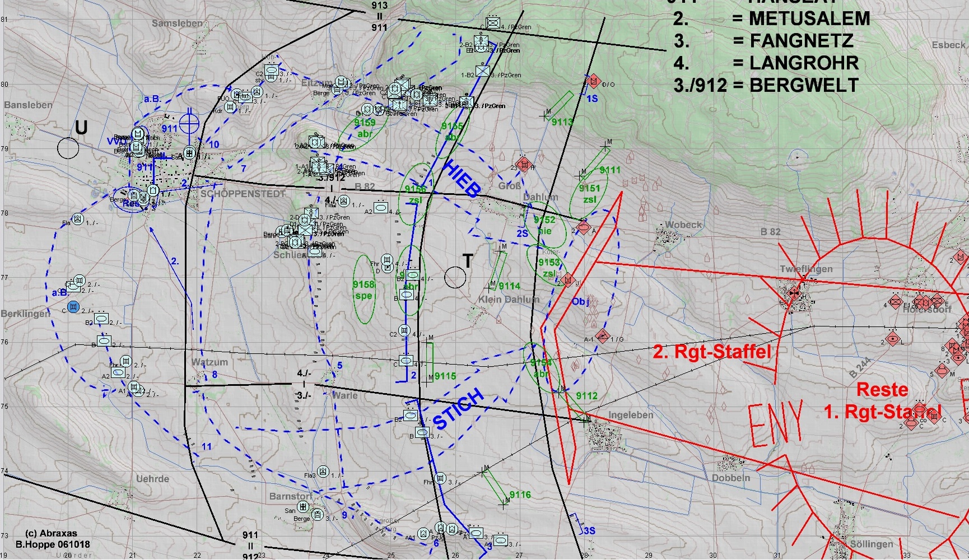Click the blue HIEB label
The width and height of the screenshot is (969, 560).
[462, 178]
